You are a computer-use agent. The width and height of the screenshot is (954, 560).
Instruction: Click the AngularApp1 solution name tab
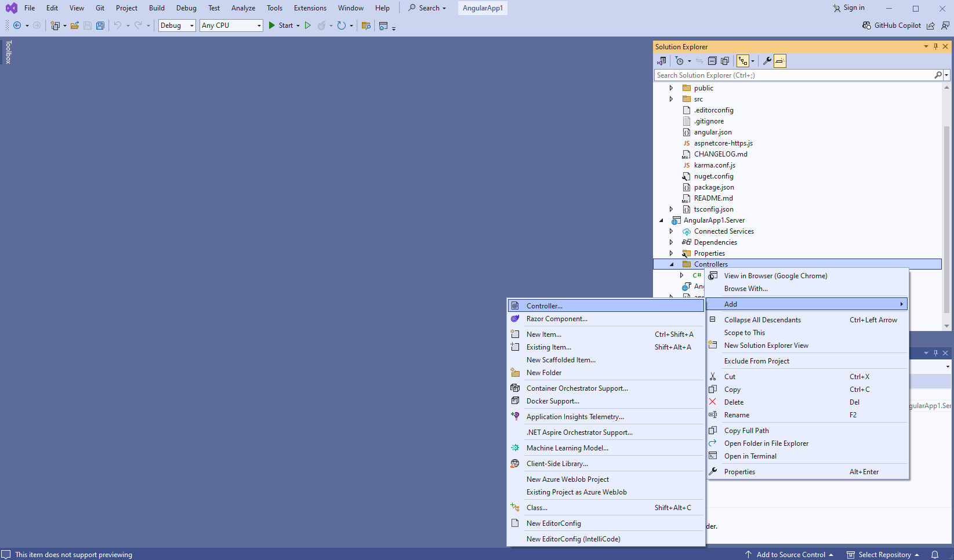483,8
